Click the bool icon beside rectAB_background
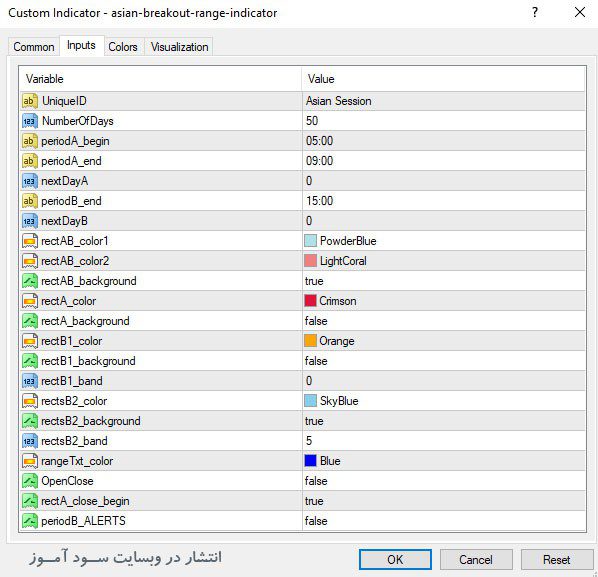The width and height of the screenshot is (598, 577). (30, 281)
